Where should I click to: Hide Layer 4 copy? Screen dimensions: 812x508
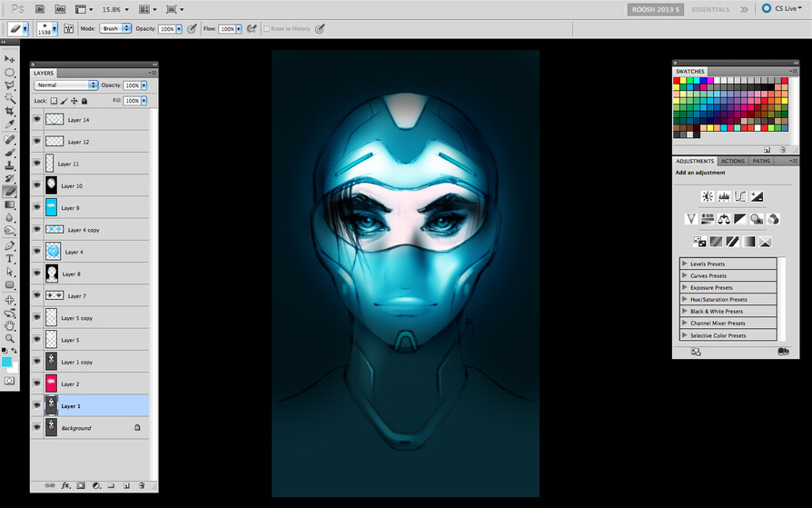(36, 229)
